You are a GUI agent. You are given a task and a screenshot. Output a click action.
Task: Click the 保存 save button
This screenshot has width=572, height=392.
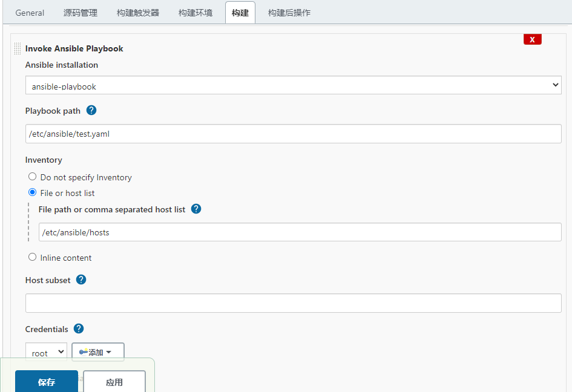pyautogui.click(x=47, y=382)
